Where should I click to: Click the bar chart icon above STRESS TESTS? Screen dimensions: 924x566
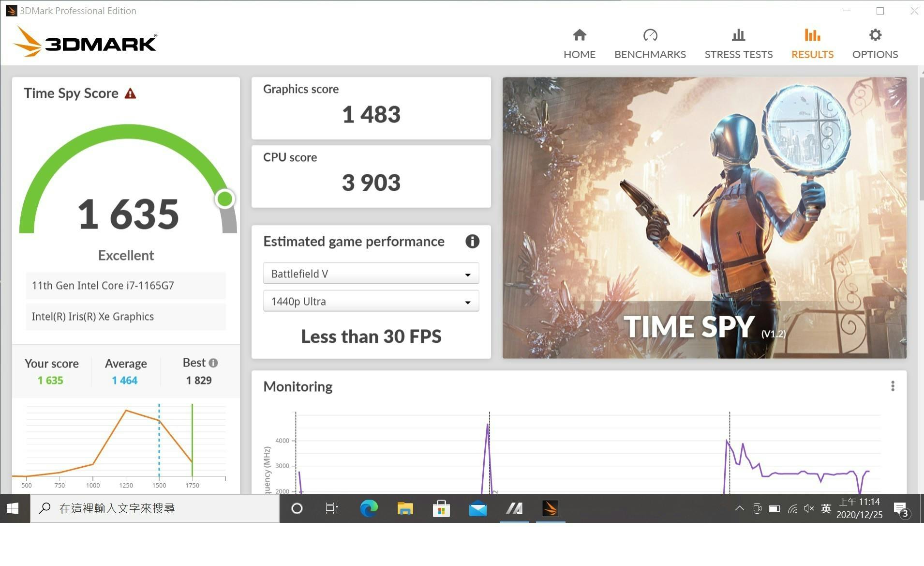[x=738, y=35]
